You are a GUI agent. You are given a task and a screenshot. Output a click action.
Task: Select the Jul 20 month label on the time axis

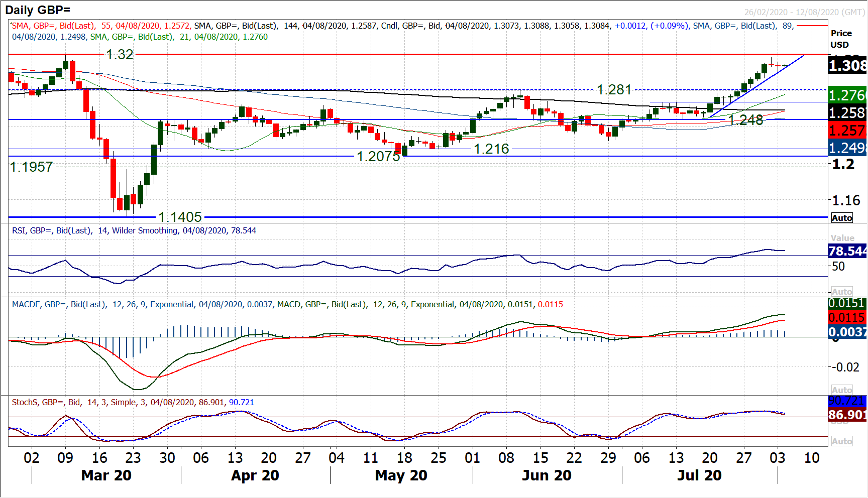click(x=699, y=475)
